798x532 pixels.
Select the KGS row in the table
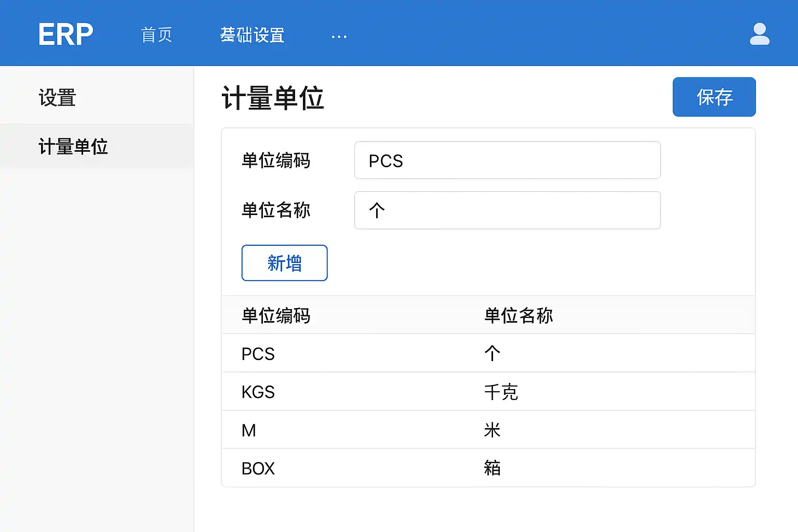point(258,392)
